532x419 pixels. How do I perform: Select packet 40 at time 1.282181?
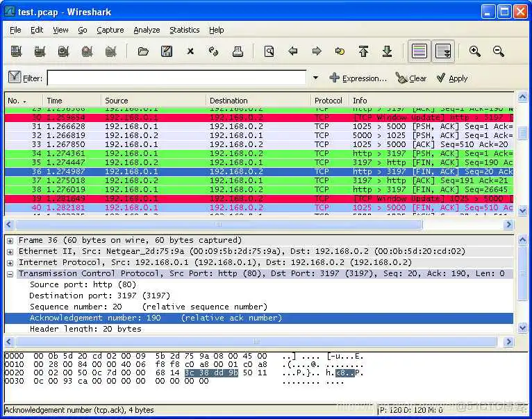pyautogui.click(x=259, y=207)
